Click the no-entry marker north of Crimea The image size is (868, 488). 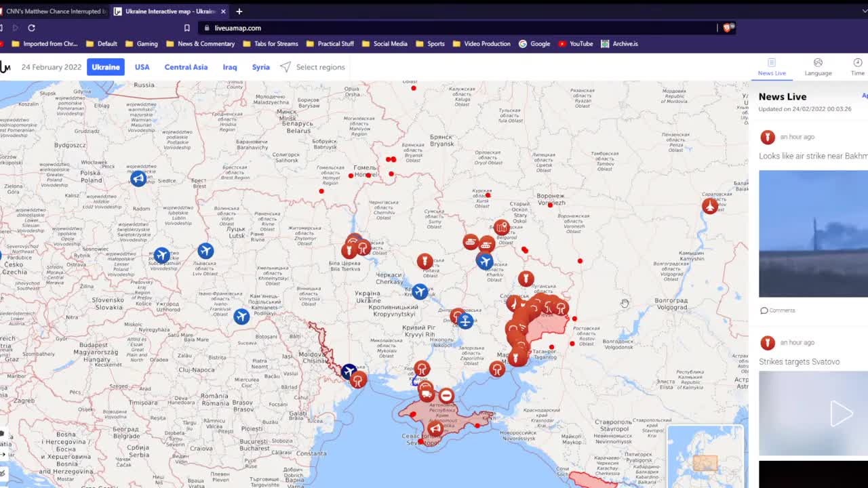(446, 396)
